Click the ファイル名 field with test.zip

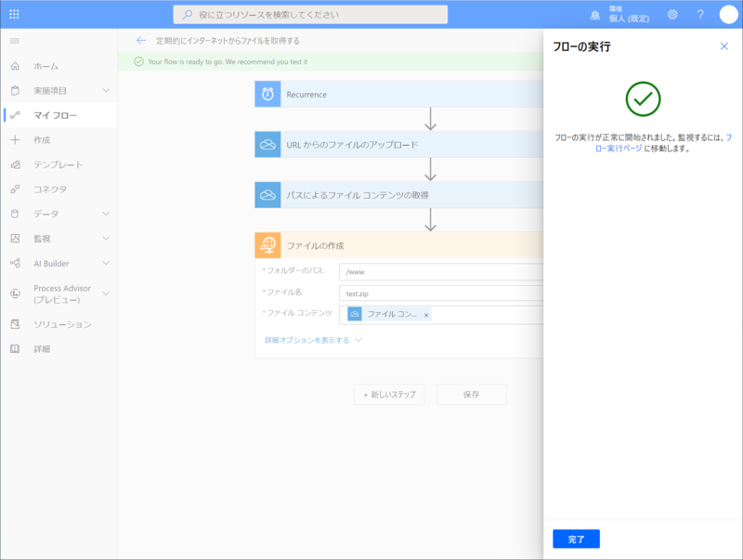point(441,293)
